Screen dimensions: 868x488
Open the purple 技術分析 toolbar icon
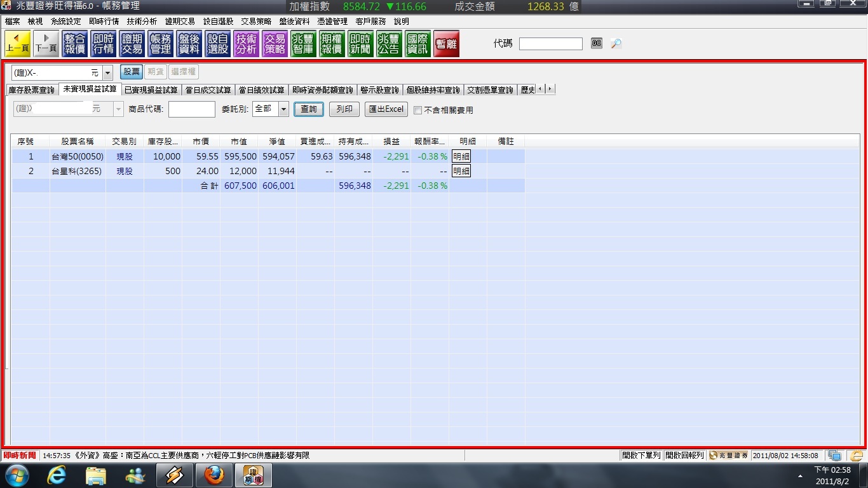(247, 44)
